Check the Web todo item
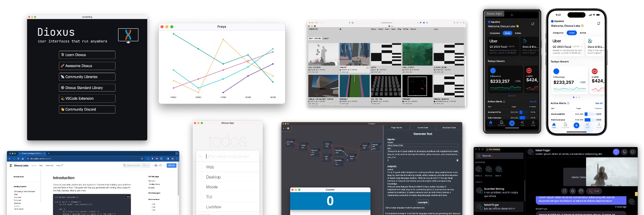 pyautogui.click(x=200, y=167)
